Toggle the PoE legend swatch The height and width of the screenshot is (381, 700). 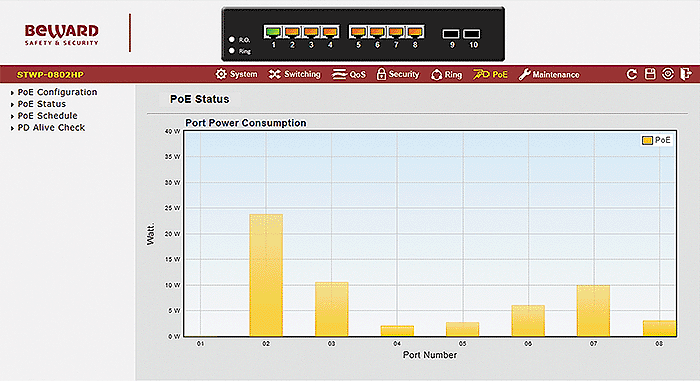point(647,140)
